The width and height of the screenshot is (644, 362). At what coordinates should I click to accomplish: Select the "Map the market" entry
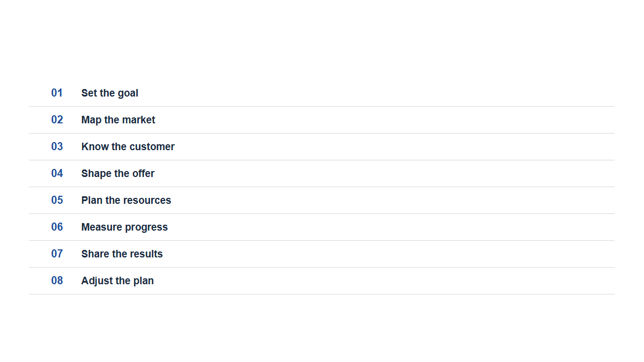pyautogui.click(x=322, y=120)
